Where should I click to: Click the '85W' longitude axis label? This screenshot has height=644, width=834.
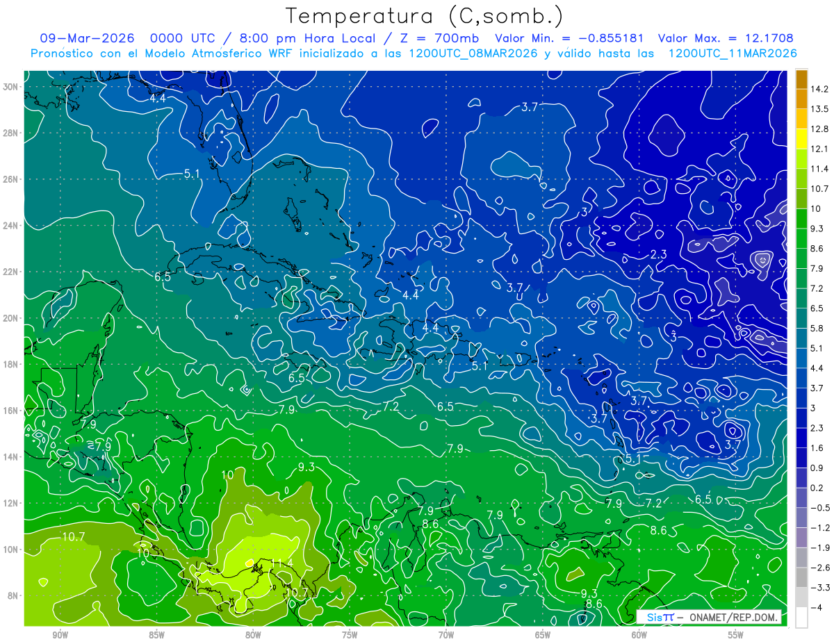156,635
